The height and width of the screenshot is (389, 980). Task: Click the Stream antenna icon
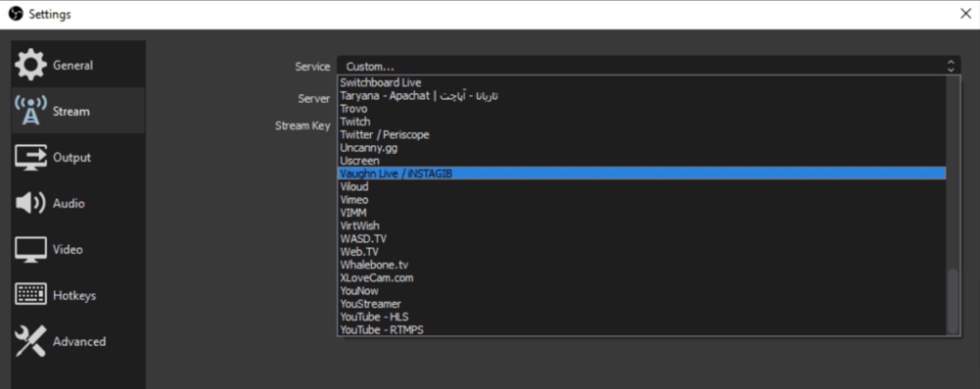click(x=30, y=111)
